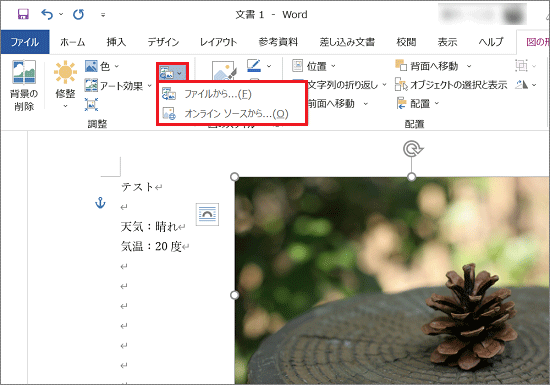Switch to the デザイン tab
The image size is (550, 385).
coord(163,42)
